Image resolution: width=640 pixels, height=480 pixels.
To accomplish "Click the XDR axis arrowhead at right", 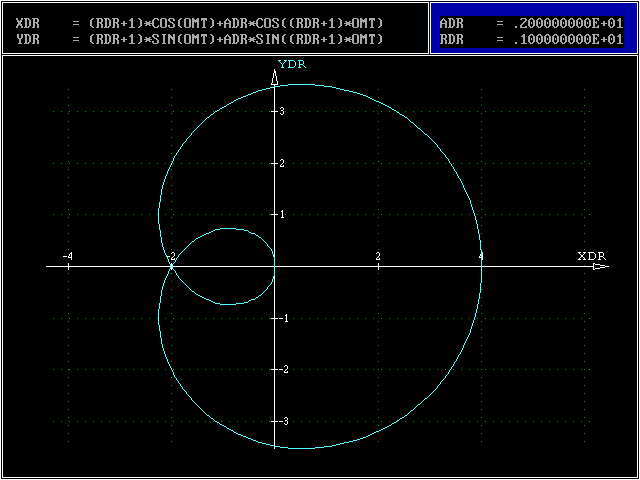I will click(x=599, y=267).
